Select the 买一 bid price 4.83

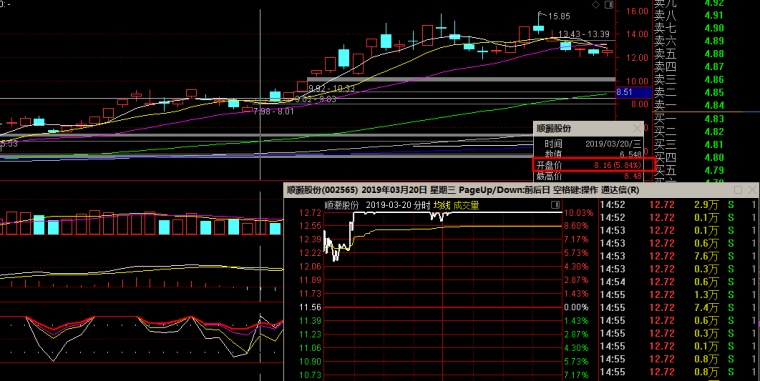(714, 119)
